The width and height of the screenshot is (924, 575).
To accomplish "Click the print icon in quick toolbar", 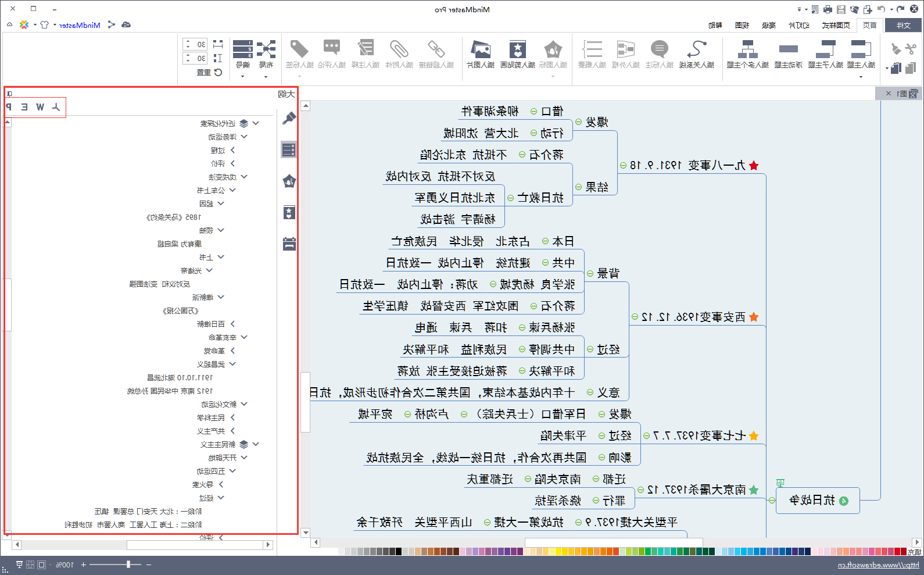I will coord(828,9).
